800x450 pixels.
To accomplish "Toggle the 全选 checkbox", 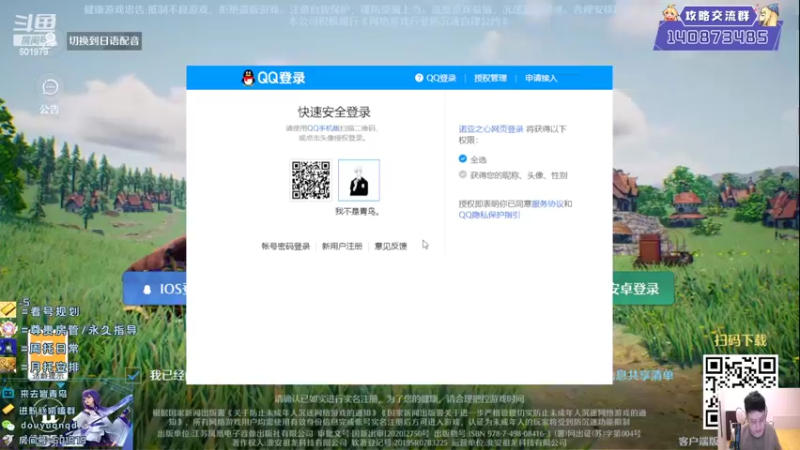I will 463,159.
